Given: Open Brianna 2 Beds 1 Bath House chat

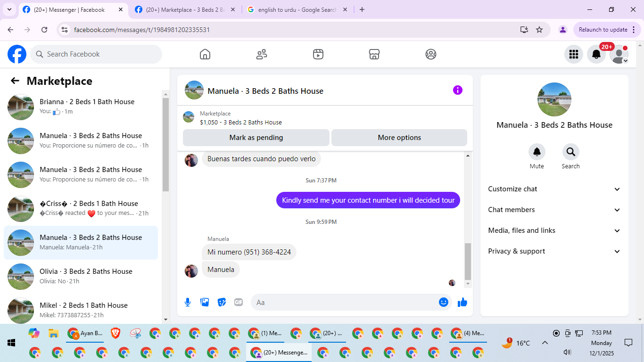Looking at the screenshot, I should (81, 107).
